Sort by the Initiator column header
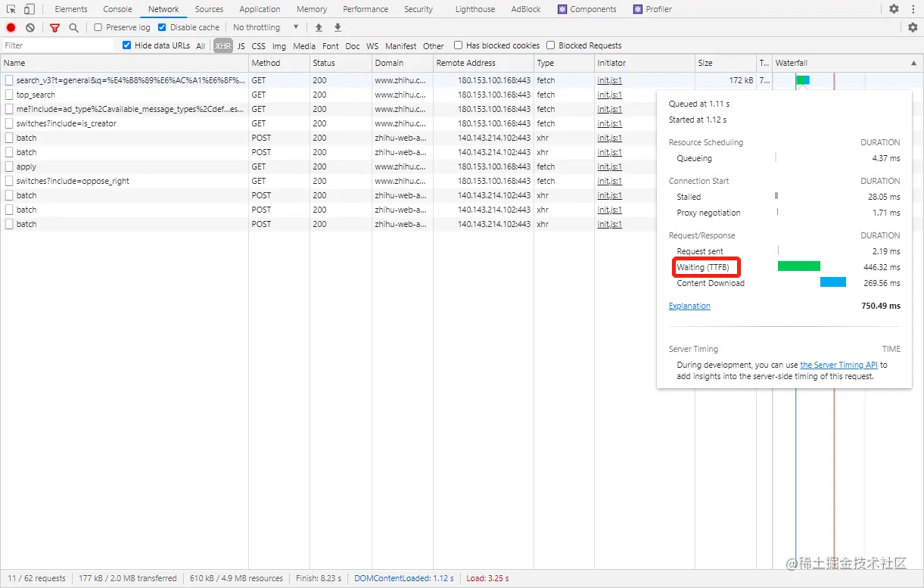The width and height of the screenshot is (924, 588). pos(644,64)
